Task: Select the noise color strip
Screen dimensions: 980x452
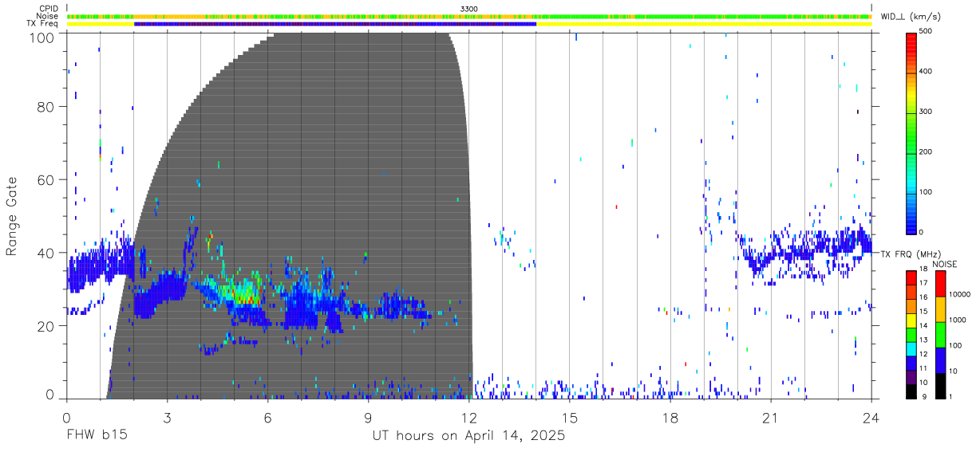Action: click(x=469, y=16)
